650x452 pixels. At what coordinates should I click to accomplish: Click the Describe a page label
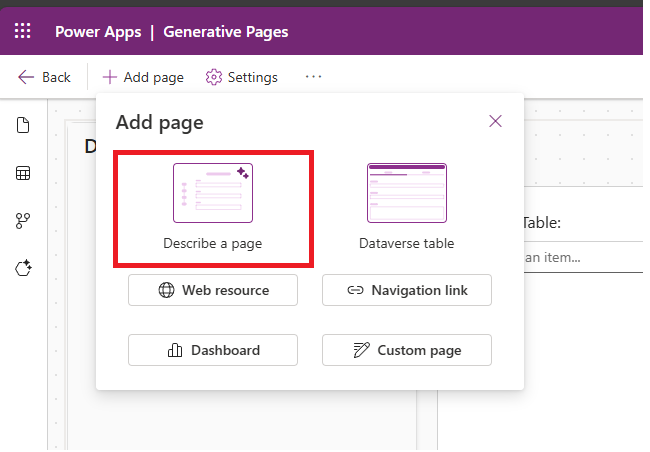[213, 243]
